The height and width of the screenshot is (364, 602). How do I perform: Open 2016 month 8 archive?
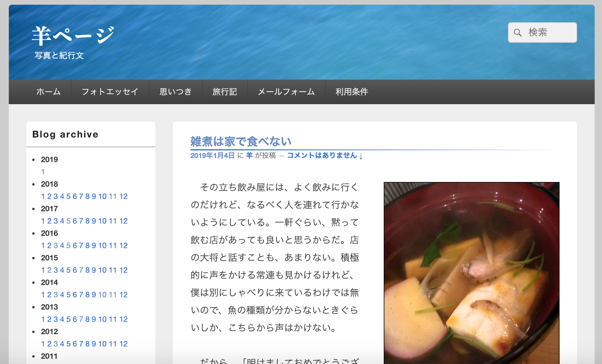coord(87,245)
